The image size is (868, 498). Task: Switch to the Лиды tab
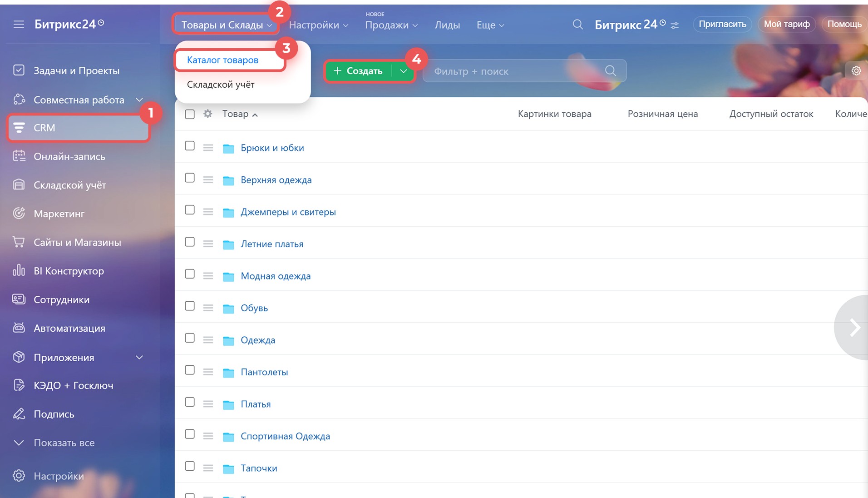tap(447, 25)
